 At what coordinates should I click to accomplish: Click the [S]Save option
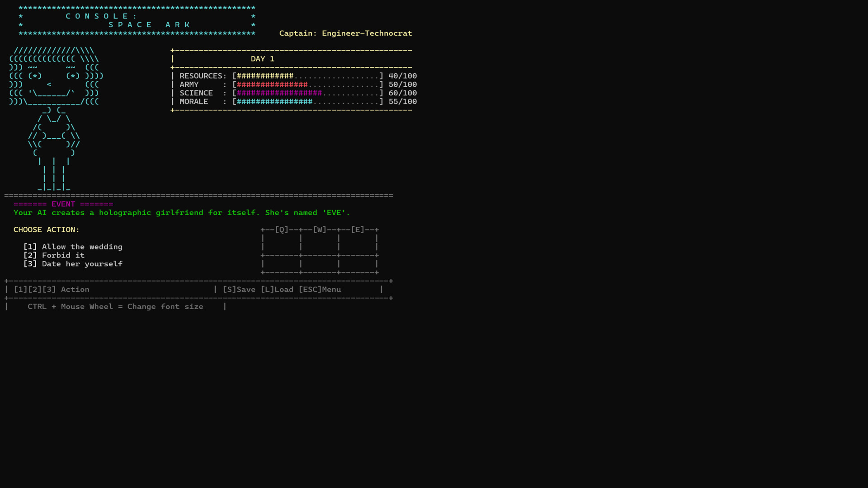(239, 290)
